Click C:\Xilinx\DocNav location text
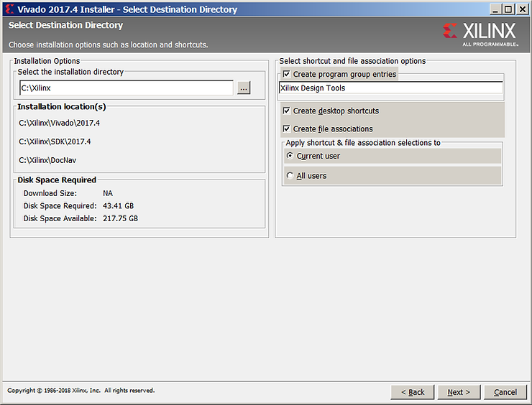The image size is (532, 405). pyautogui.click(x=47, y=160)
